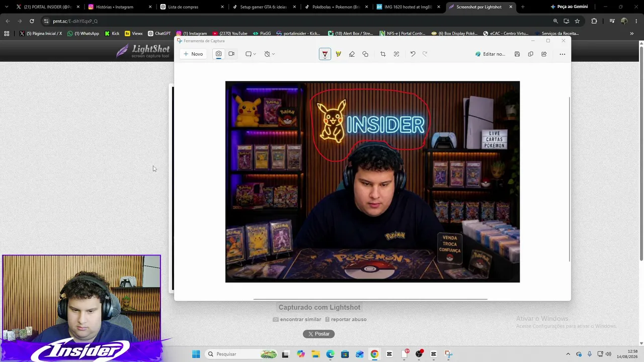This screenshot has width=644, height=362.
Task: Click the Snipping Tool vertical scrollbar
Action: pyautogui.click(x=570, y=179)
